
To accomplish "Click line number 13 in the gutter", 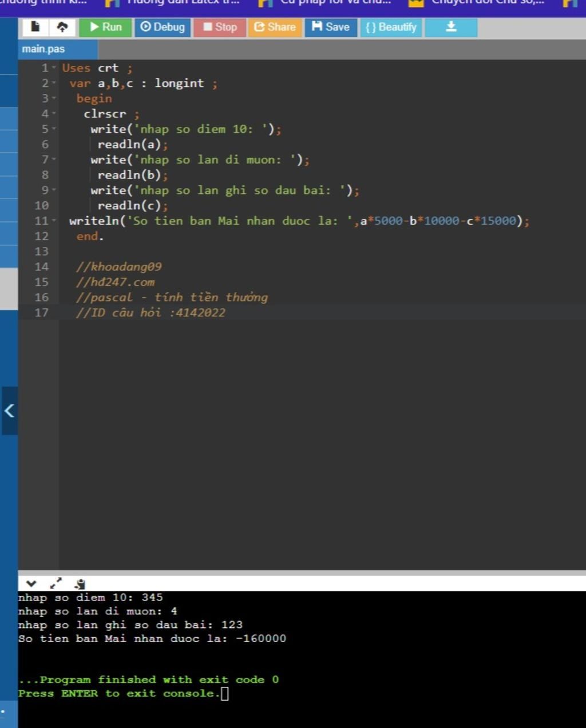I will point(41,252).
